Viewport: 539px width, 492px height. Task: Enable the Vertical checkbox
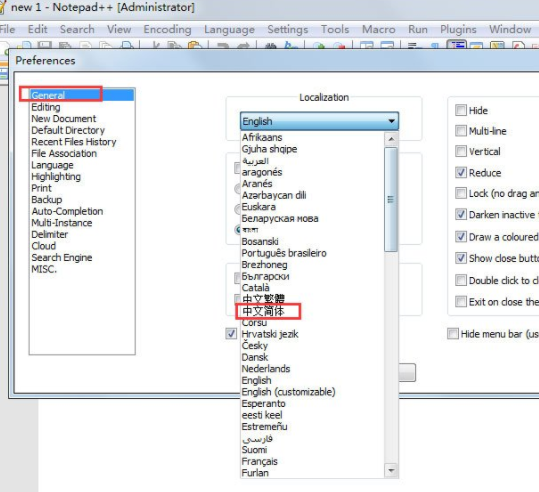point(461,151)
